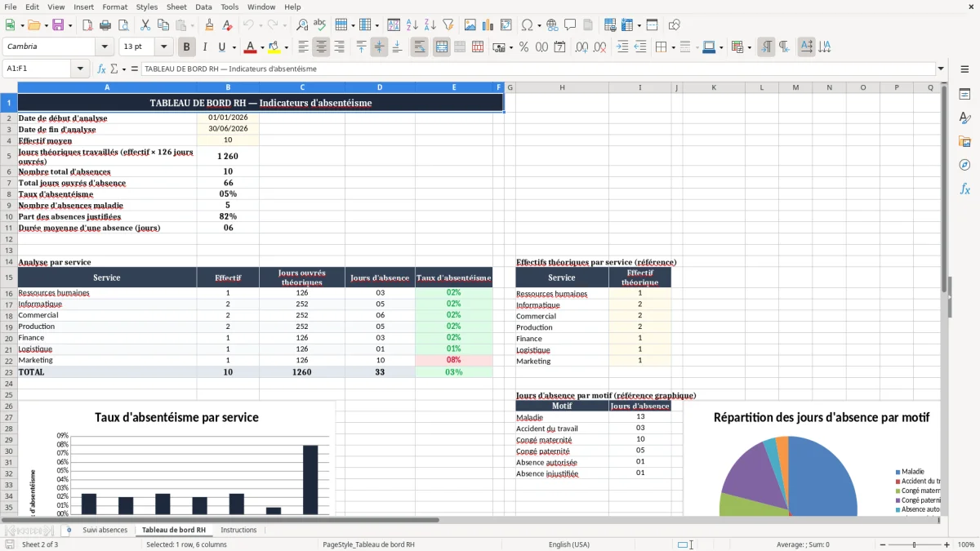Screen dimensions: 980x551
Task: Insert a chart
Action: (488, 25)
